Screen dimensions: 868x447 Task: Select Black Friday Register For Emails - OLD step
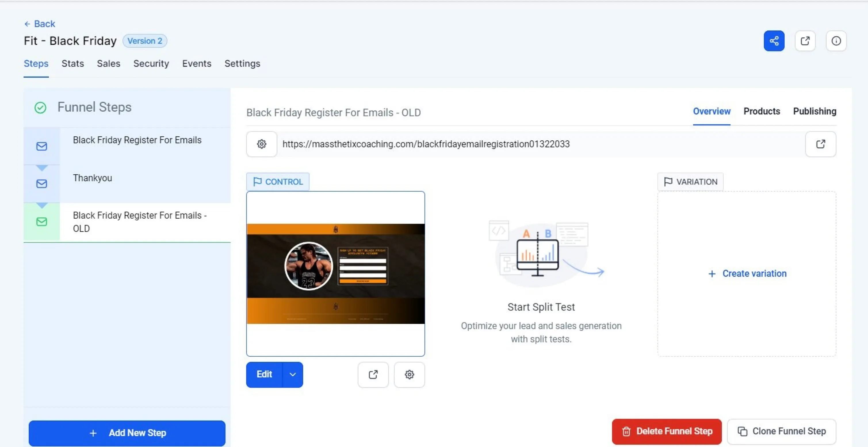pyautogui.click(x=127, y=222)
